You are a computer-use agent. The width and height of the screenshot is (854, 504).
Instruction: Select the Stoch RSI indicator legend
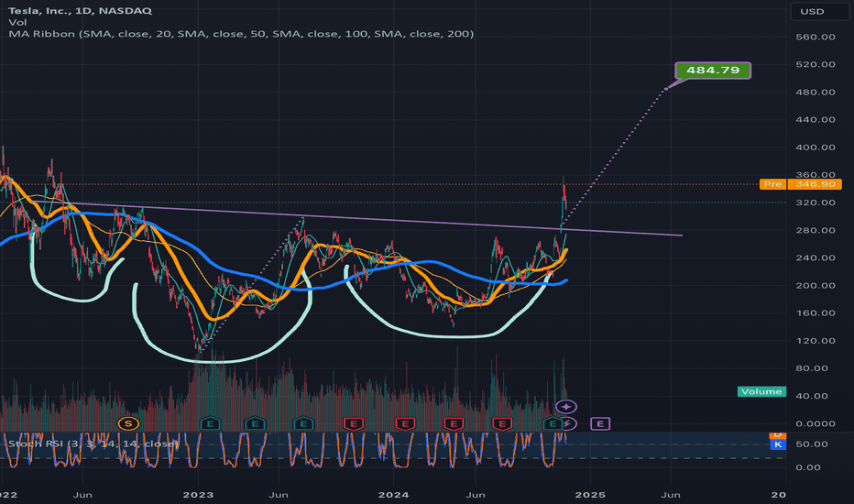click(93, 444)
